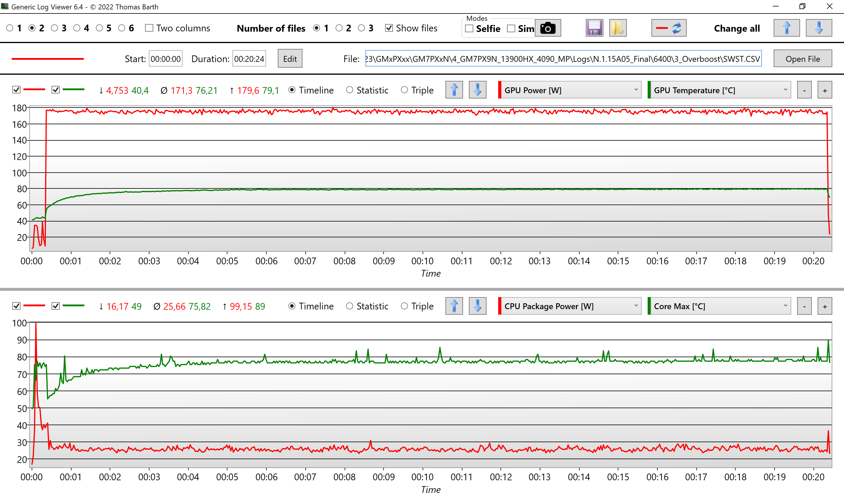Click the scroll down arrow icon for CPU graph
The height and width of the screenshot is (504, 844).
pos(477,306)
